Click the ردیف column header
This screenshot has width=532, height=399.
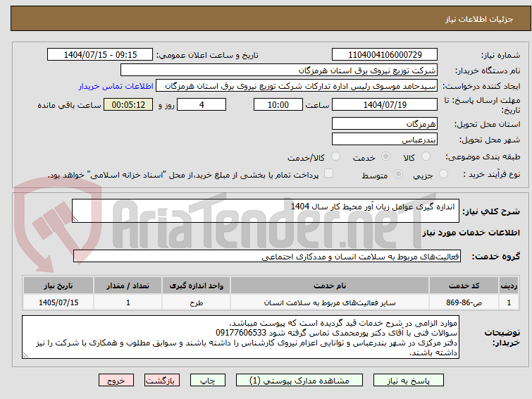(x=509, y=286)
